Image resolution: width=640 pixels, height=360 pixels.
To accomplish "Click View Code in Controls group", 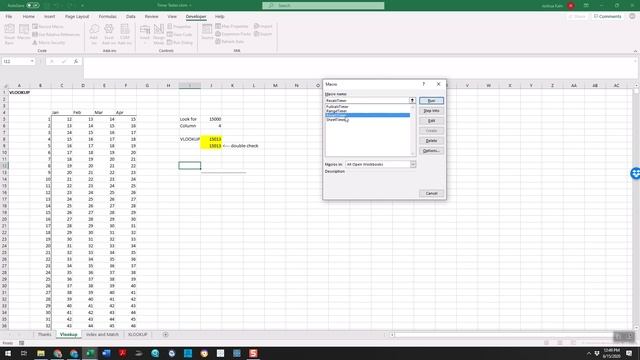I will coord(180,35).
